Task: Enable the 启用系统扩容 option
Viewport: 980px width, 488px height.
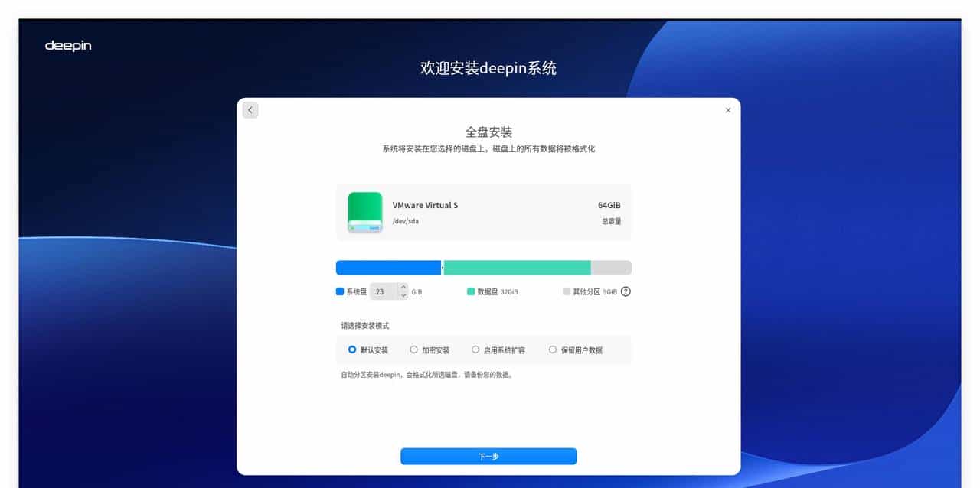Action: (x=476, y=350)
